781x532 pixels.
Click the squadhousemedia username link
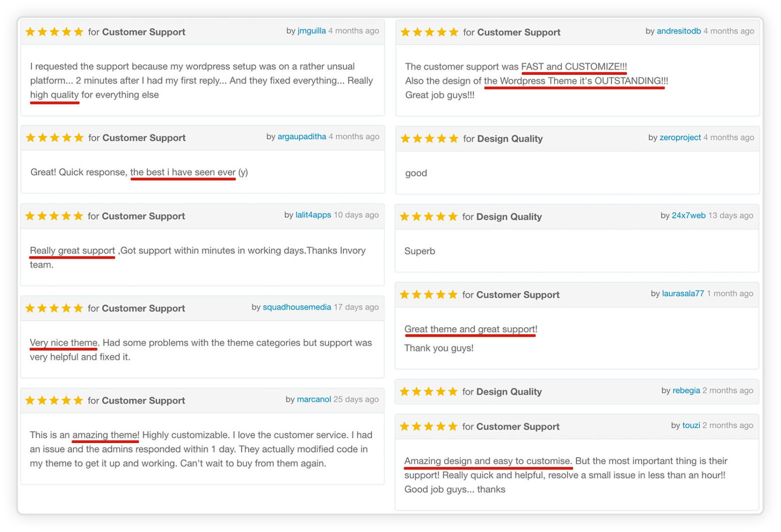point(296,307)
